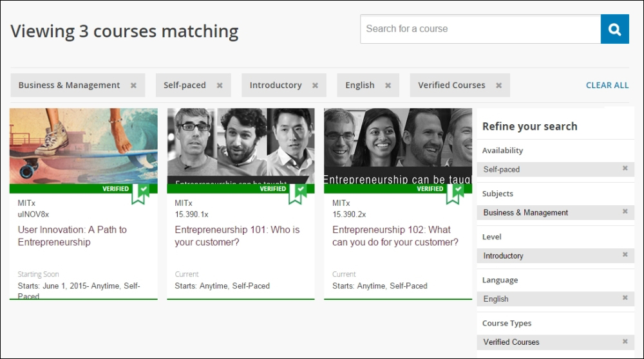Viewport: 644px width, 359px height.
Task: Click the Level section heading
Action: coord(491,237)
